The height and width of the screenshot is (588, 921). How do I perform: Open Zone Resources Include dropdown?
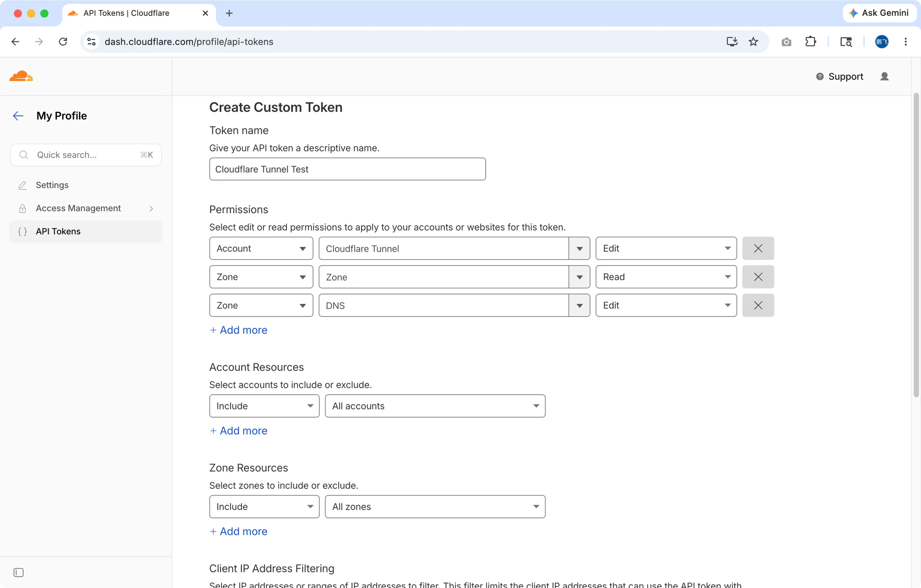(x=264, y=507)
